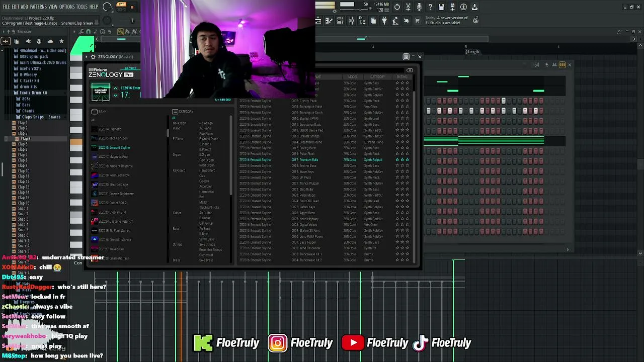644x362 pixels.
Task: Open ZENOLOGY plugin gear settings icon
Action: click(93, 57)
